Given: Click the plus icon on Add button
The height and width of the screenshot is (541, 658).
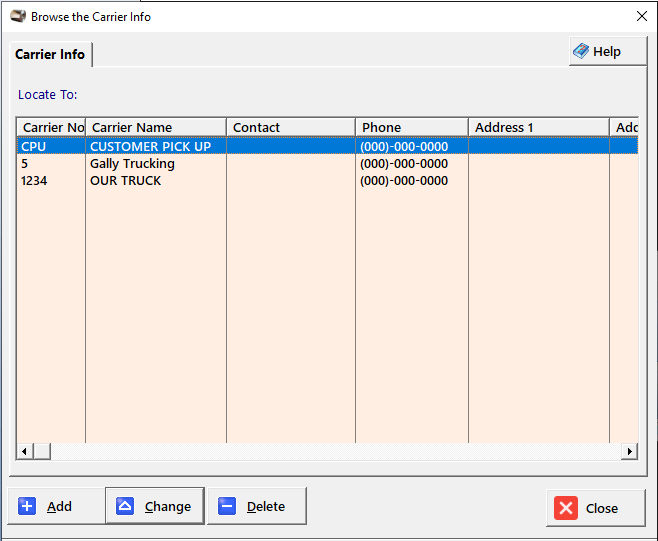Looking at the screenshot, I should pyautogui.click(x=27, y=506).
